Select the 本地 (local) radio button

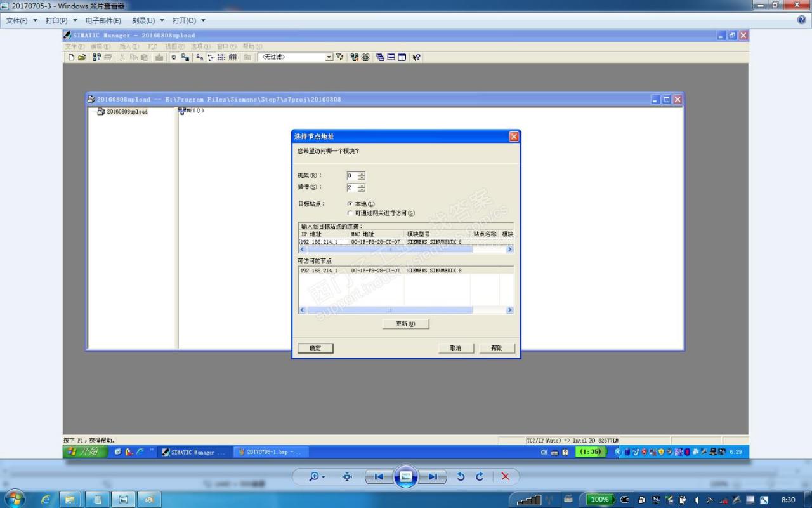(350, 204)
